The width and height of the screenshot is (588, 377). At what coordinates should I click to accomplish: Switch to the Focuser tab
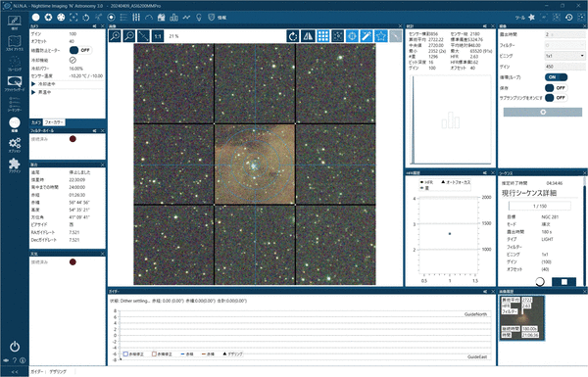point(54,122)
